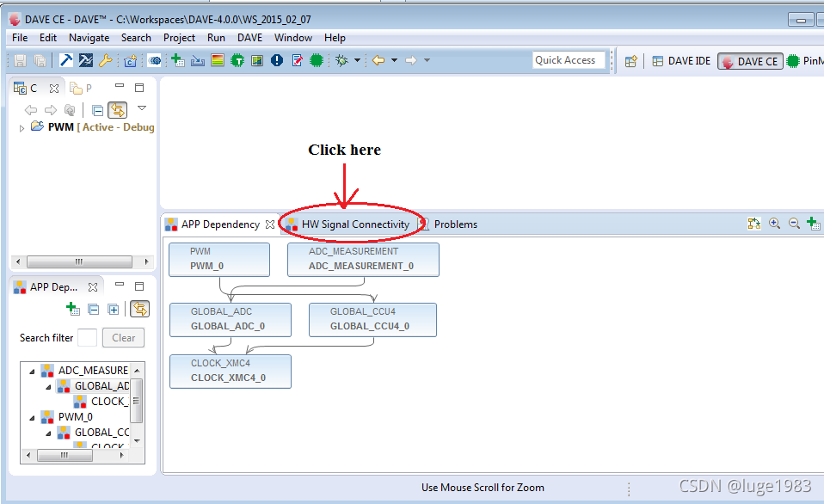Screen dimensions: 824x504
Task: Expand all in the APP Dep panel
Action: pos(114,310)
